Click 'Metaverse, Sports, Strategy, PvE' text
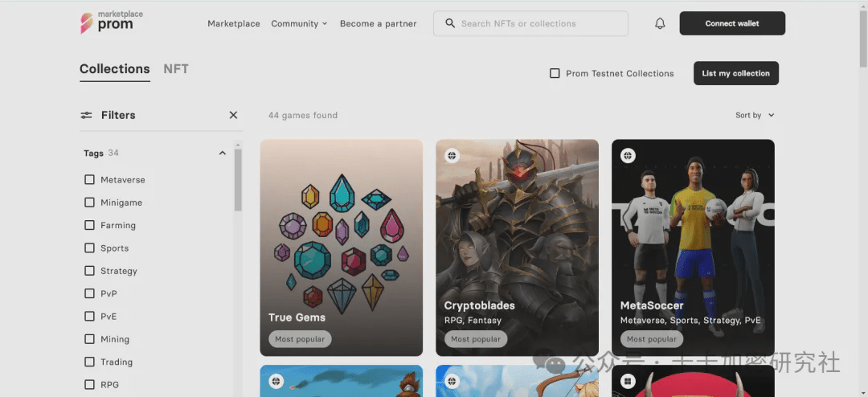The image size is (868, 397). tap(690, 320)
